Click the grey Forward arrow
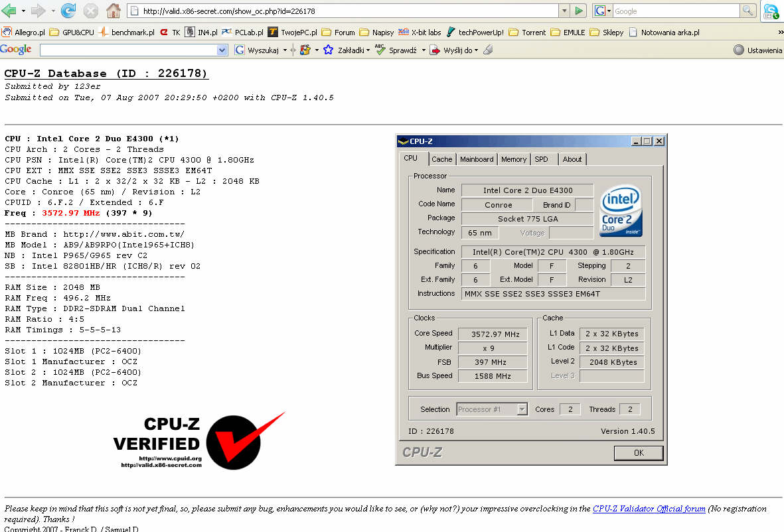Screen dimensions: 784x532 point(38,11)
